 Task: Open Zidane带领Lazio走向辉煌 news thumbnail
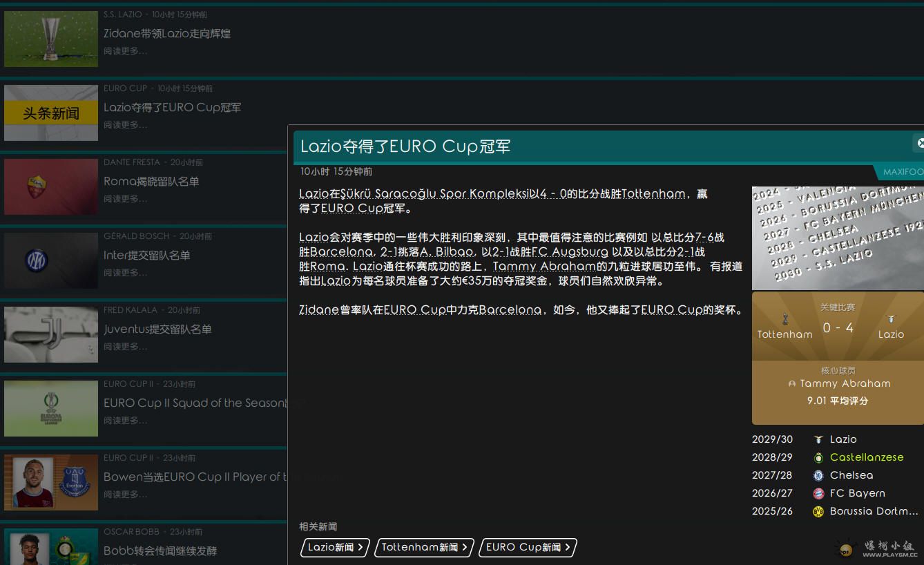tap(51, 39)
